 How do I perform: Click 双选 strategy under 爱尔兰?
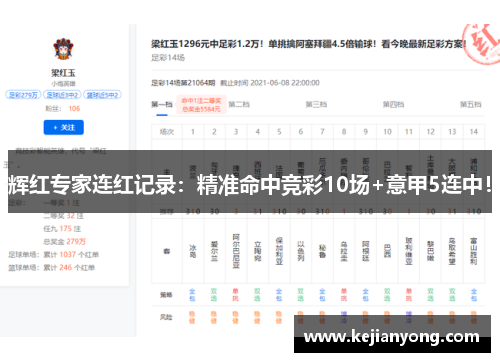tap(214, 295)
